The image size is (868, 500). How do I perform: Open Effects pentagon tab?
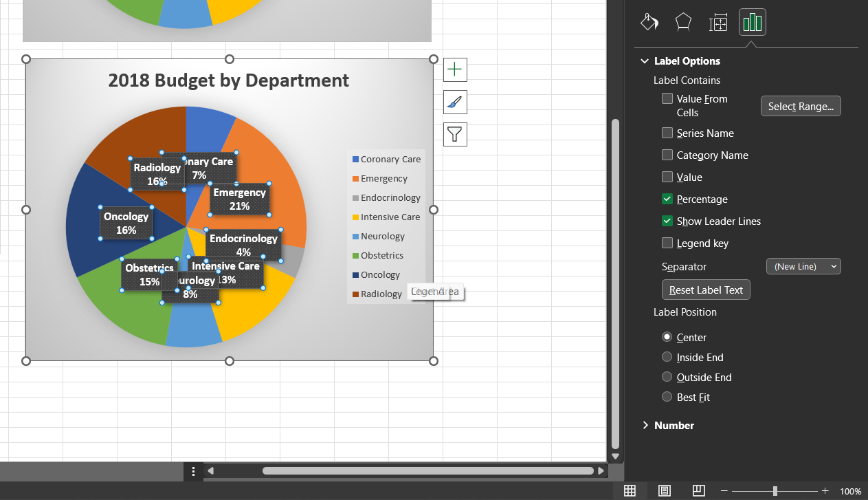pyautogui.click(x=683, y=22)
